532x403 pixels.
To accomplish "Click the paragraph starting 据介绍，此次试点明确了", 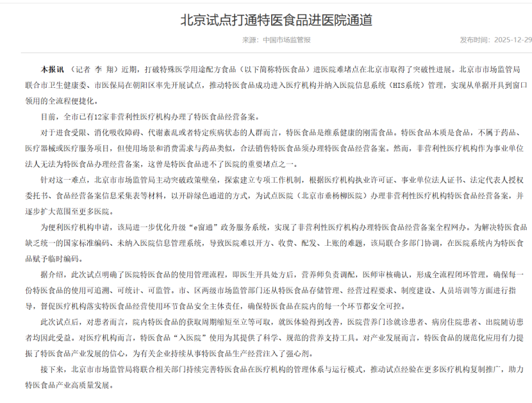I will pyautogui.click(x=274, y=291).
